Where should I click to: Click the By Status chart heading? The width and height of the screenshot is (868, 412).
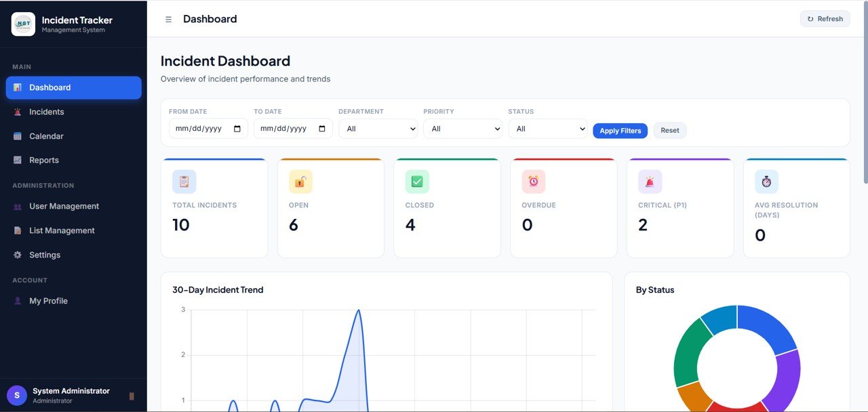pyautogui.click(x=655, y=290)
